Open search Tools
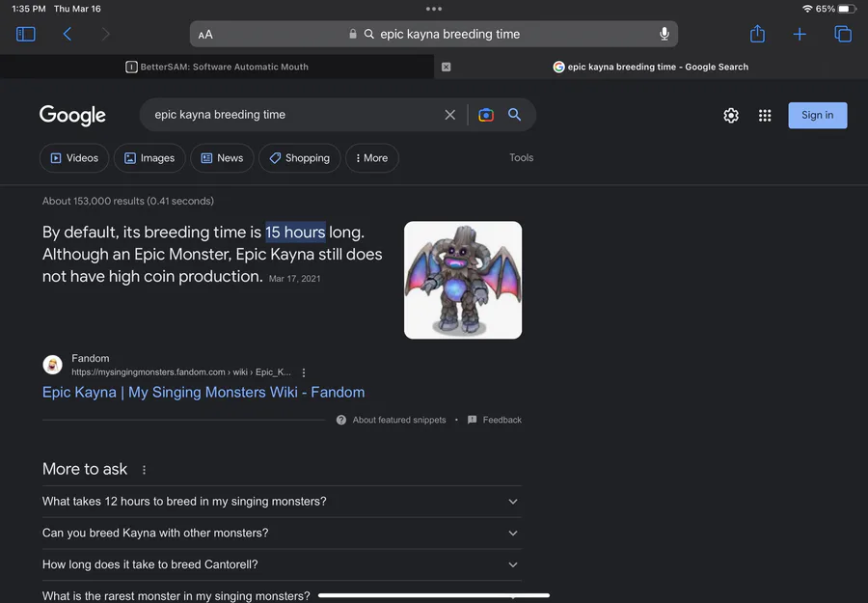Image resolution: width=868 pixels, height=603 pixels. [x=522, y=157]
